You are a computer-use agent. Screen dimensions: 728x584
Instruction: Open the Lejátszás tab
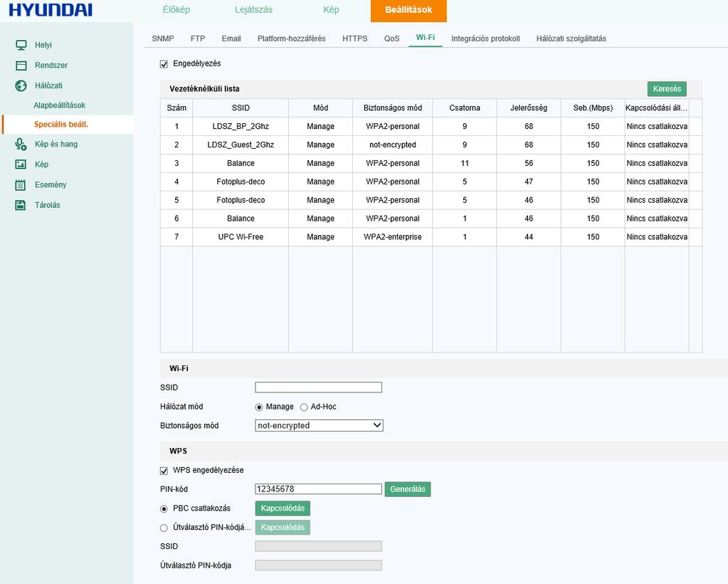click(x=253, y=10)
